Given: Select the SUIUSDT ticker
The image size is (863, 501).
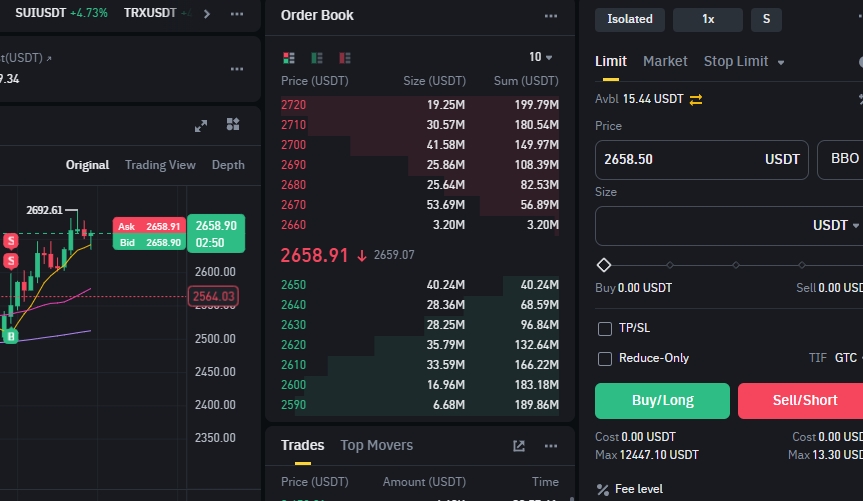Looking at the screenshot, I should coord(61,13).
